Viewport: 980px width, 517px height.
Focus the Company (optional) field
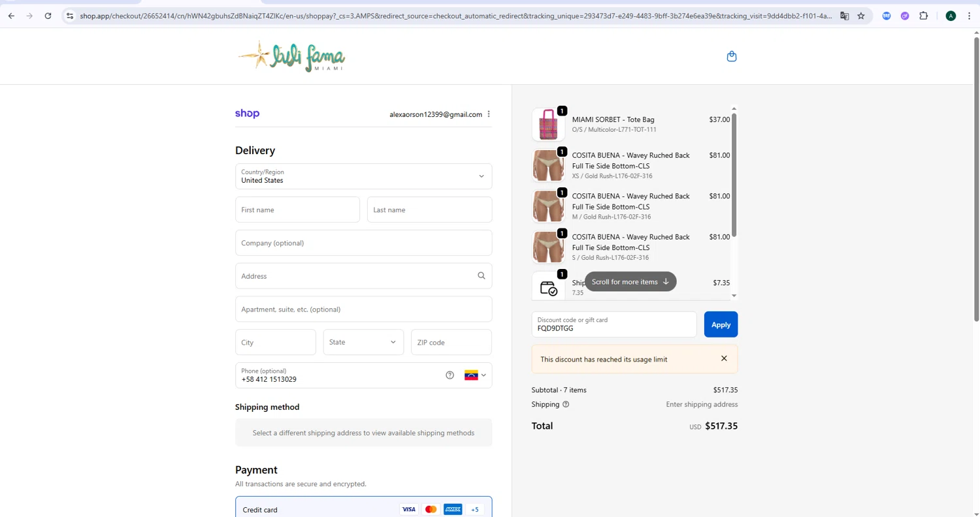pos(363,243)
